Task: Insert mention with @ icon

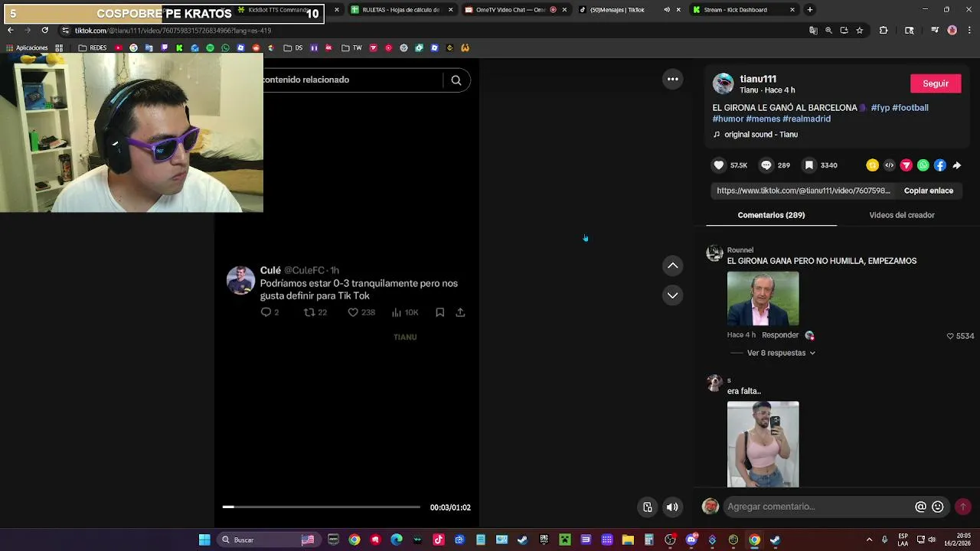Action: (921, 507)
